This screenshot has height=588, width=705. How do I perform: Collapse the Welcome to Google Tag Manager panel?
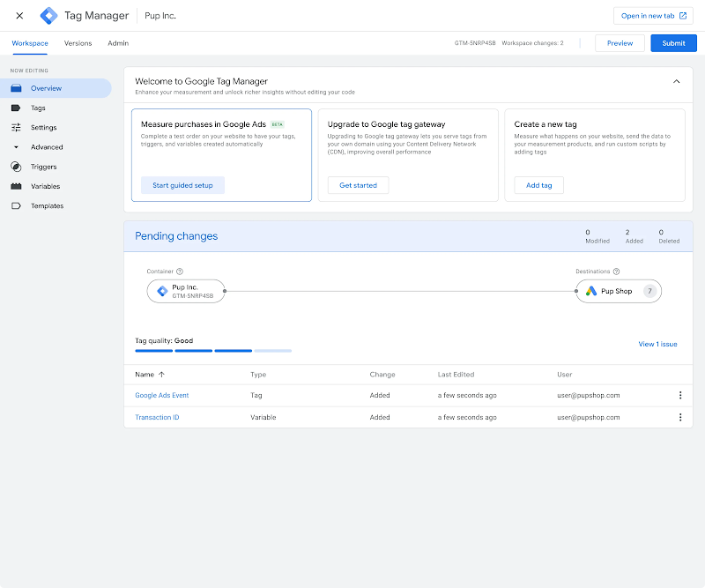click(x=676, y=81)
